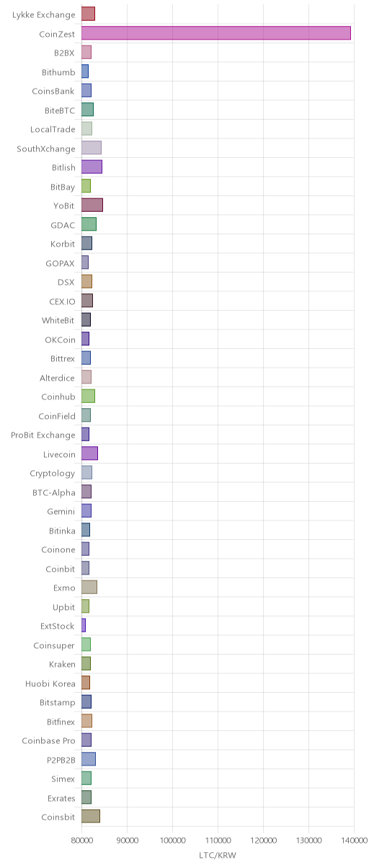Select the Coinhub bar
Image resolution: width=369 pixels, height=868 pixels.
point(88,396)
